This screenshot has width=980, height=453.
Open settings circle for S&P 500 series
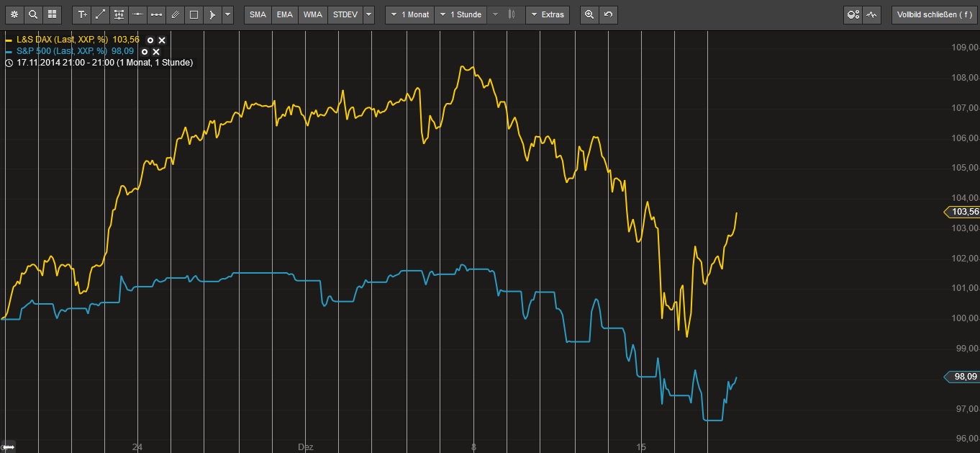click(145, 52)
